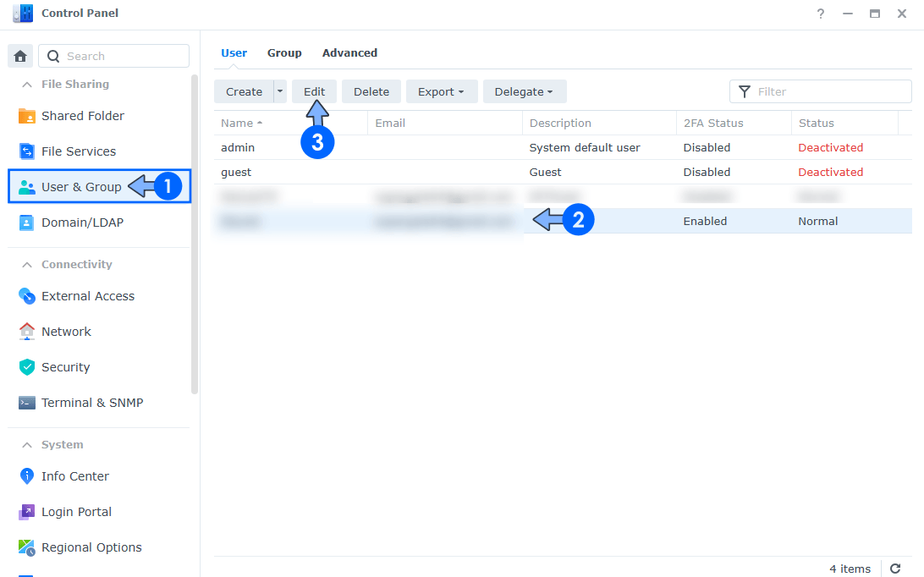Click the help question mark icon
This screenshot has height=577, width=924.
[820, 14]
